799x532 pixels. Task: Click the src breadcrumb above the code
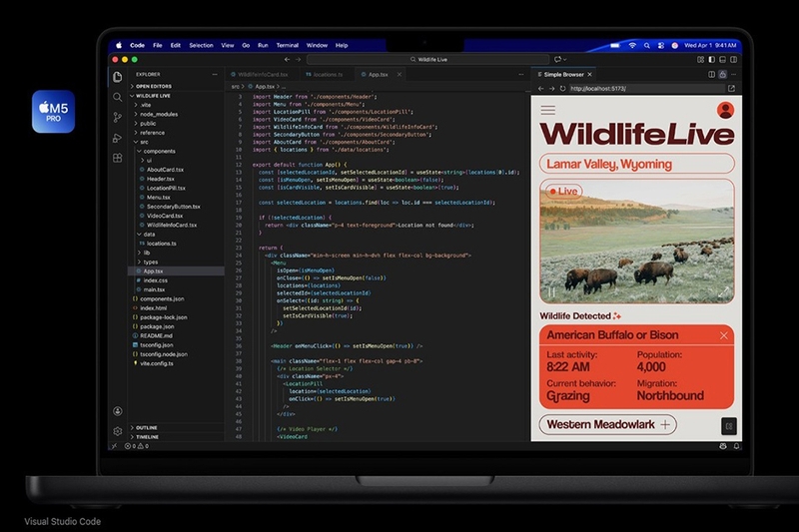(x=236, y=87)
